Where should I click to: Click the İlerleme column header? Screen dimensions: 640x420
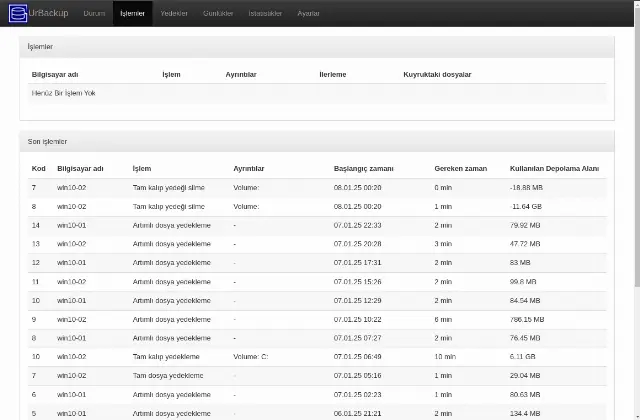[333, 75]
